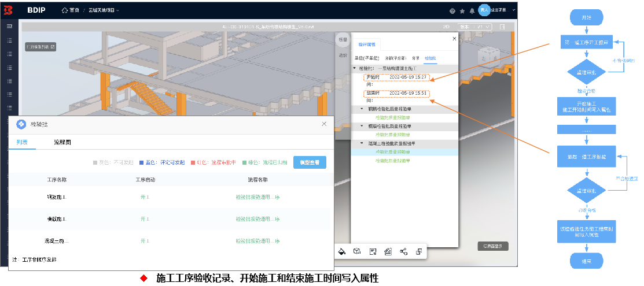Click the help question mark icon

pyautogui.click(x=452, y=11)
